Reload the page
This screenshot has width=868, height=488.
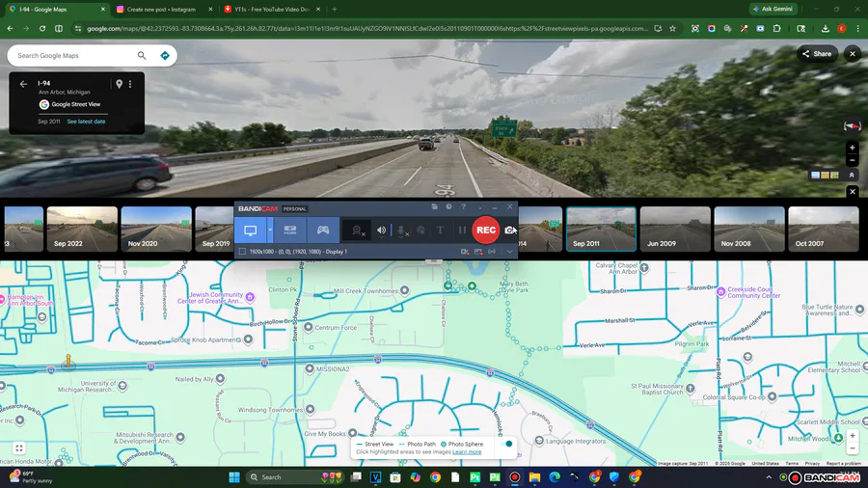point(42,28)
